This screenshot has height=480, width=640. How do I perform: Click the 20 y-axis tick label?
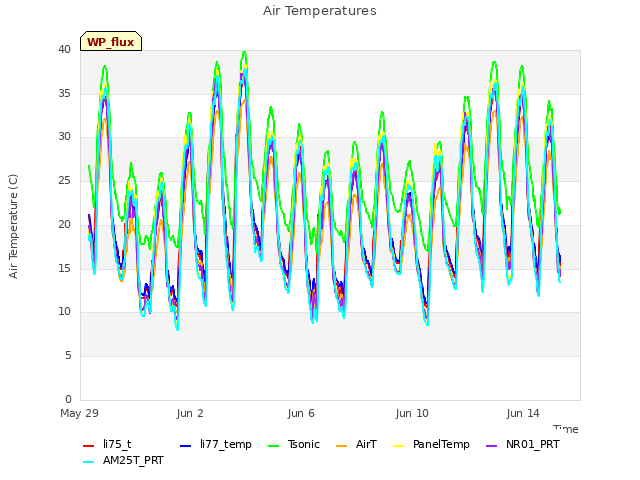coord(64,224)
